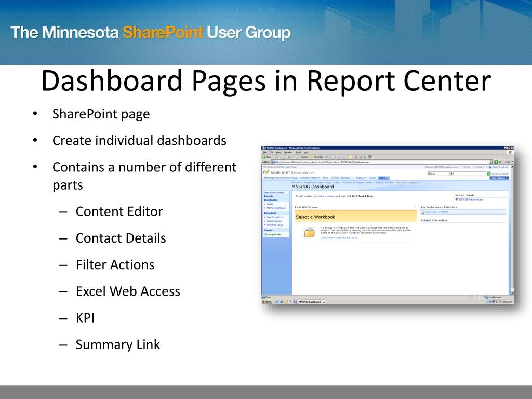Expand the Reports tab dropdown

(365, 178)
